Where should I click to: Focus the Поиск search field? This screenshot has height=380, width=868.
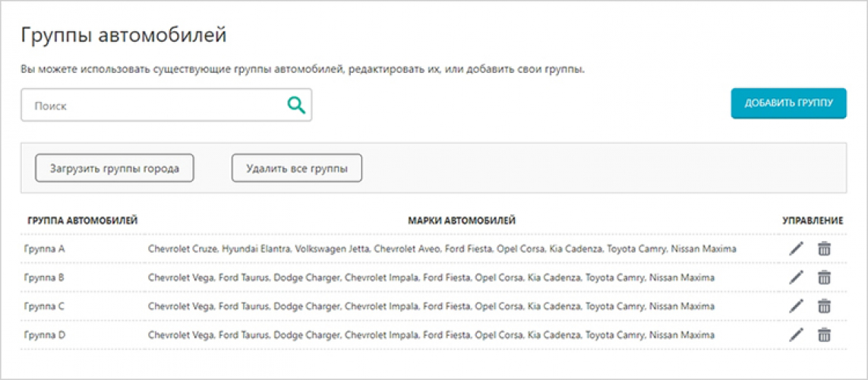166,105
